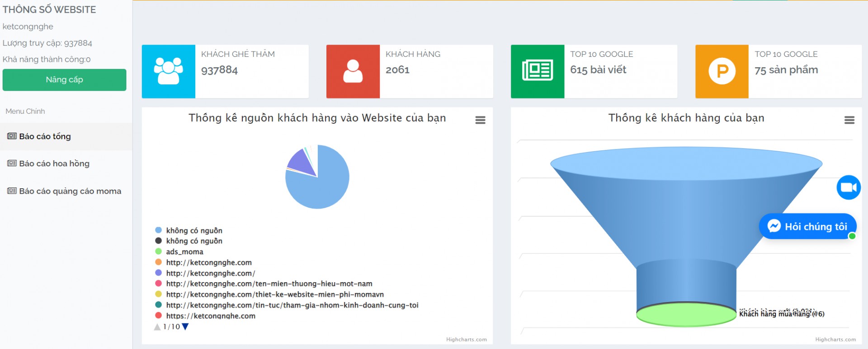
Task: Go to previous legend page arrow
Action: (x=157, y=327)
